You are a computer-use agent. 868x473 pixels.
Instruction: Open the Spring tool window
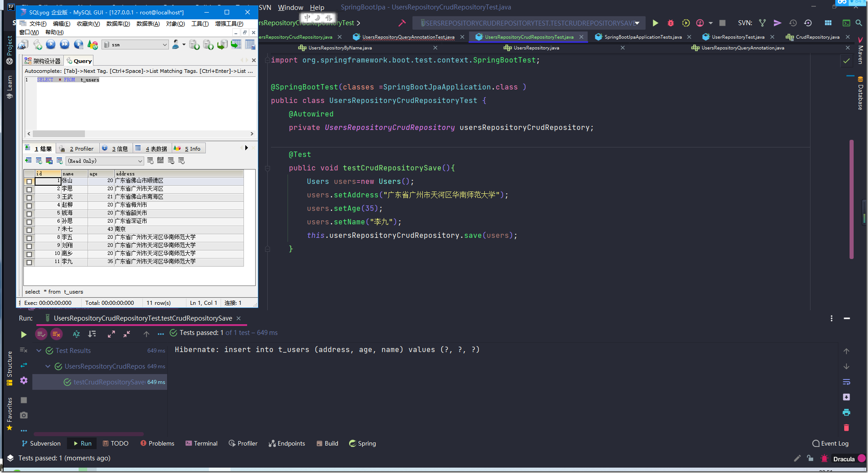pyautogui.click(x=363, y=443)
